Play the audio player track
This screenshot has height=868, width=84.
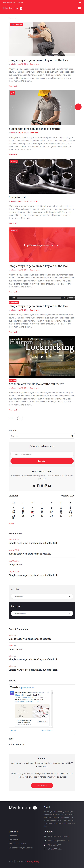tap(10, 298)
